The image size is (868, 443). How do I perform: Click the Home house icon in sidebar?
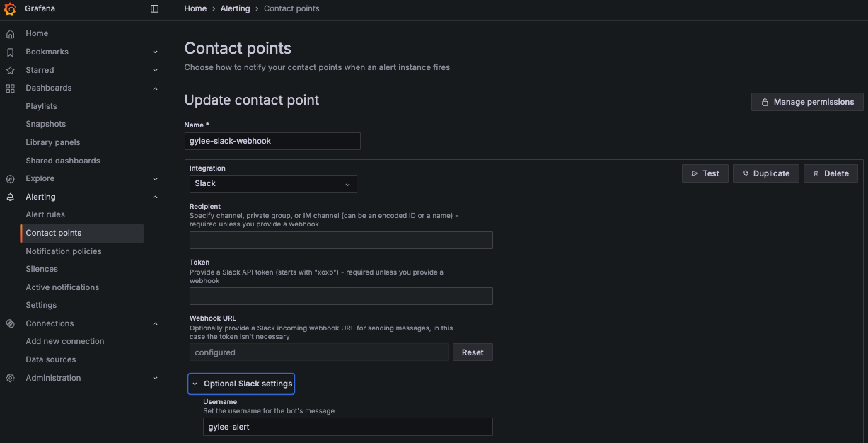pos(10,33)
